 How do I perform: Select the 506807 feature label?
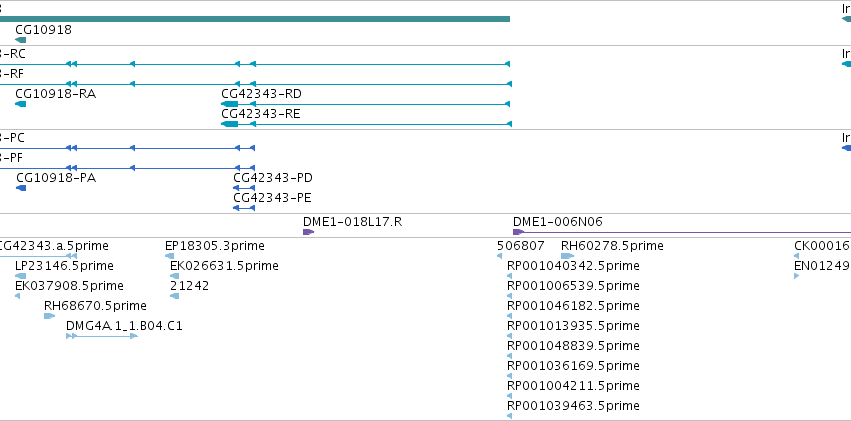[x=520, y=246]
